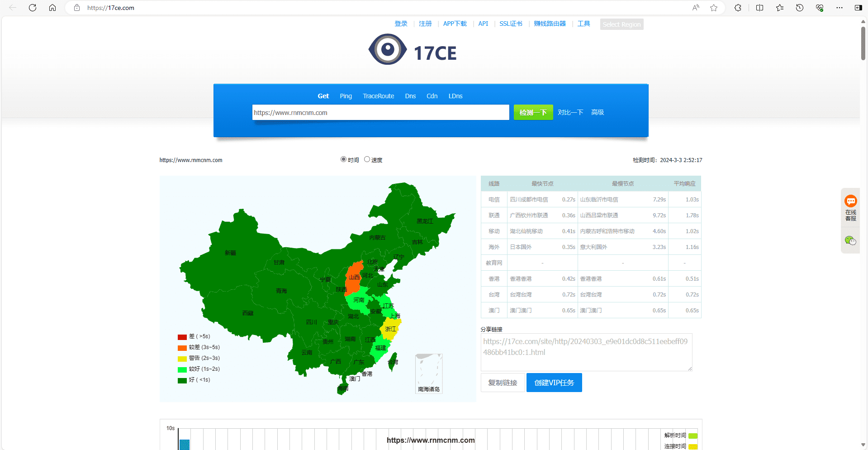Click the 创建VIP任务 button
The width and height of the screenshot is (868, 450).
point(554,383)
